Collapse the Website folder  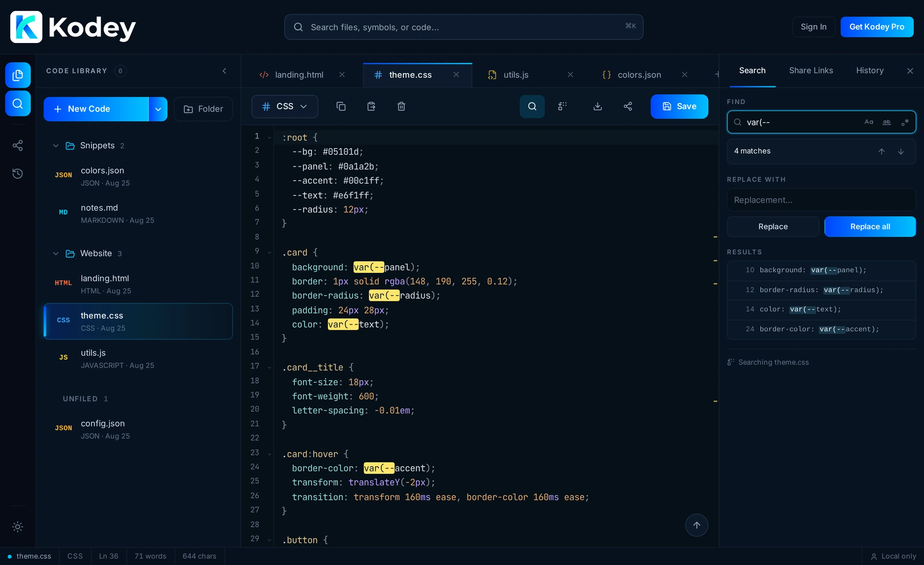point(56,253)
